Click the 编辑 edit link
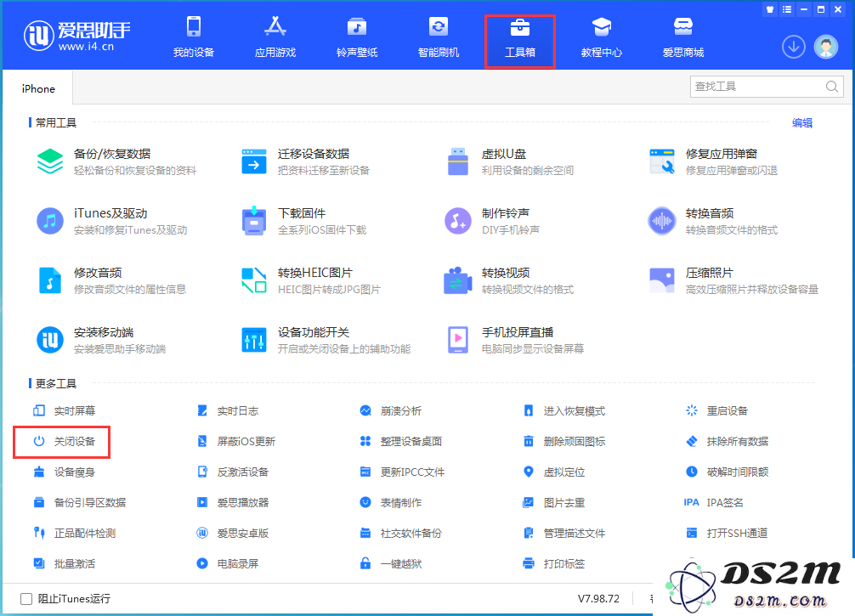 pyautogui.click(x=802, y=123)
